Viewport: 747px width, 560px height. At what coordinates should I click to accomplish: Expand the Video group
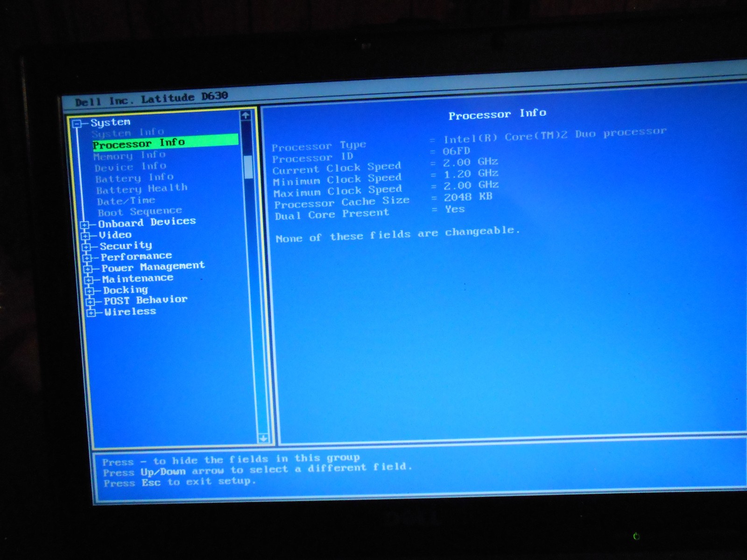[x=85, y=236]
